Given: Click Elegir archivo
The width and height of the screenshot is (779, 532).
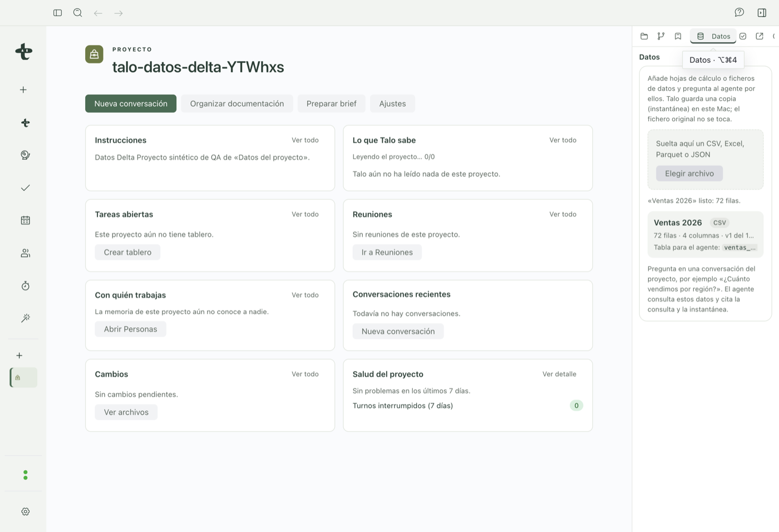Looking at the screenshot, I should (689, 174).
